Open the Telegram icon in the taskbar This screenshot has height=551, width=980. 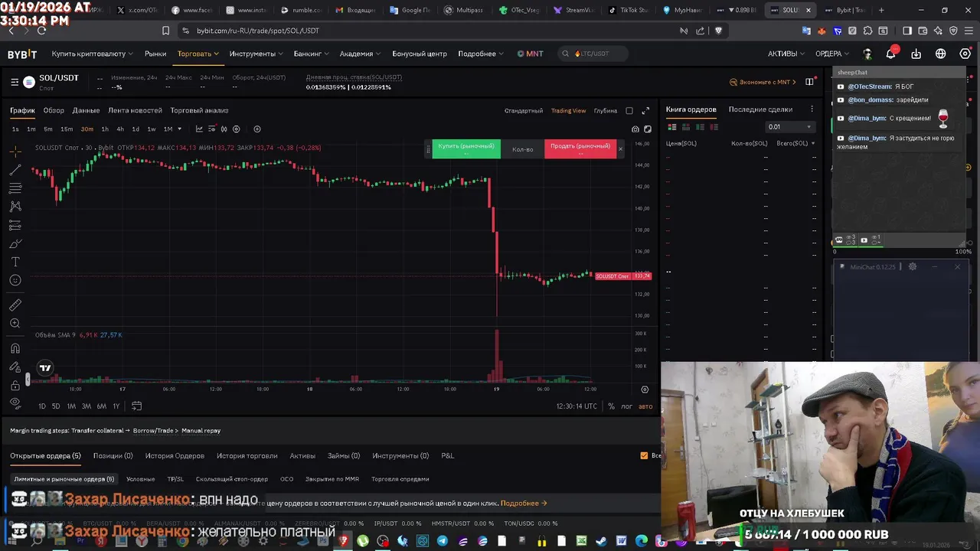click(x=443, y=542)
